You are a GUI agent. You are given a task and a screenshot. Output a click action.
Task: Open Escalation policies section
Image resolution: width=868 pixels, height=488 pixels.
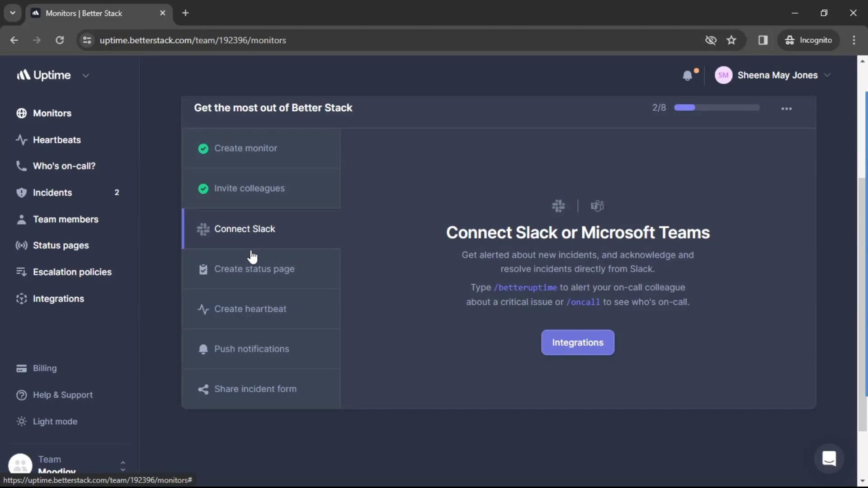click(72, 272)
